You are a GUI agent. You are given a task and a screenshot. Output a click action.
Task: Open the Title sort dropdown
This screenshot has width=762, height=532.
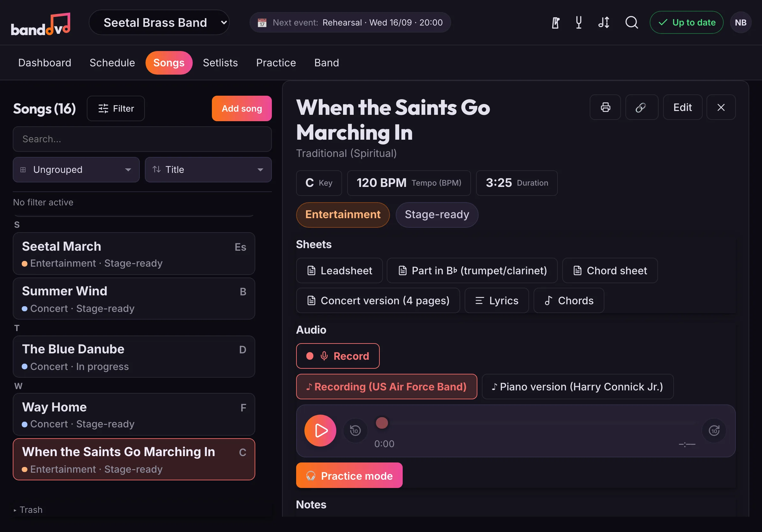208,169
